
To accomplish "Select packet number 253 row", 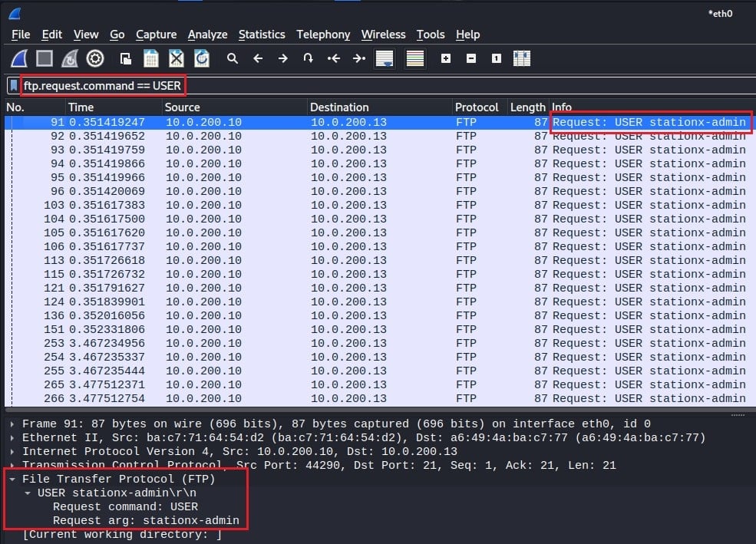I will (380, 343).
